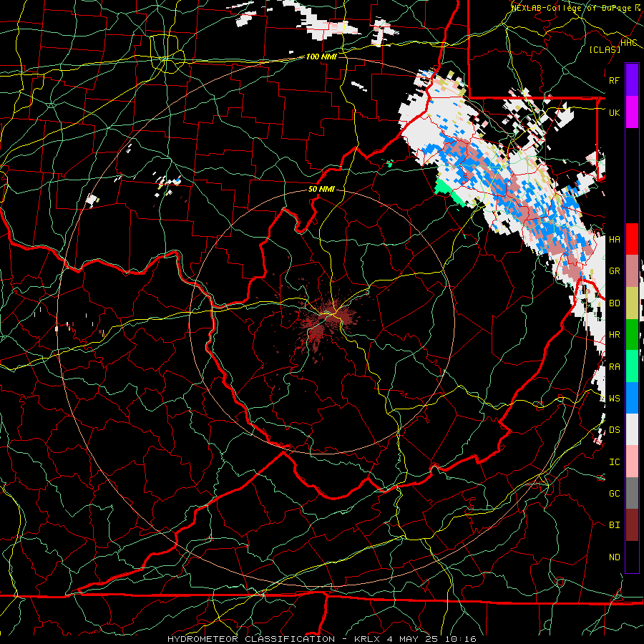Viewport: 644px width, 644px height.
Task: Select the gray GC legend swatch
Action: (632, 494)
